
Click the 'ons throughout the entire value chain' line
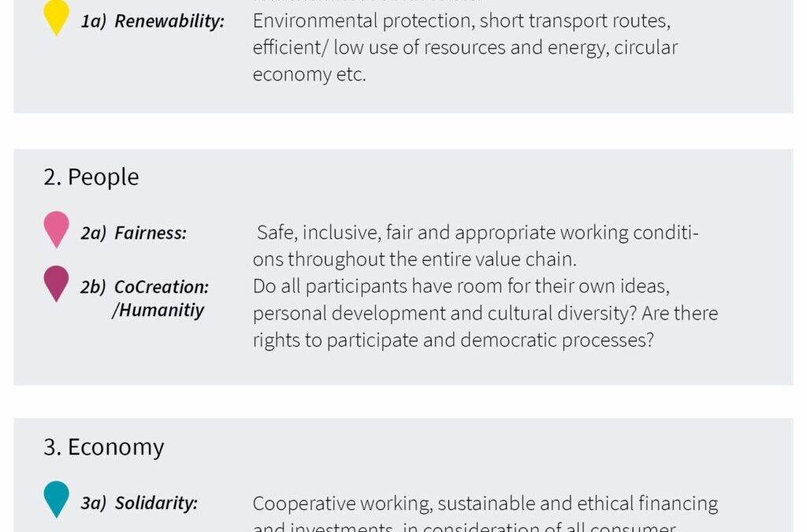(415, 259)
